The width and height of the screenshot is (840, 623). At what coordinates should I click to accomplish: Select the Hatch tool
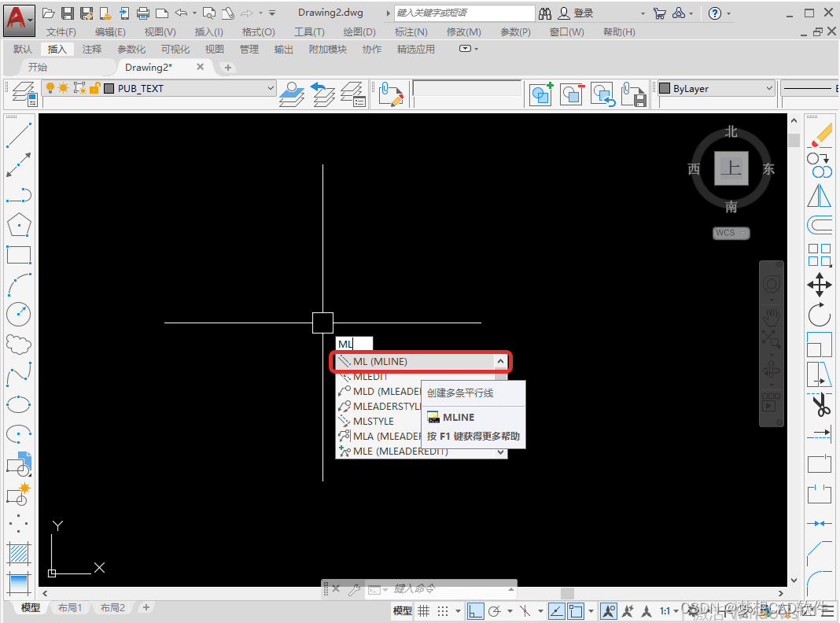[x=19, y=553]
